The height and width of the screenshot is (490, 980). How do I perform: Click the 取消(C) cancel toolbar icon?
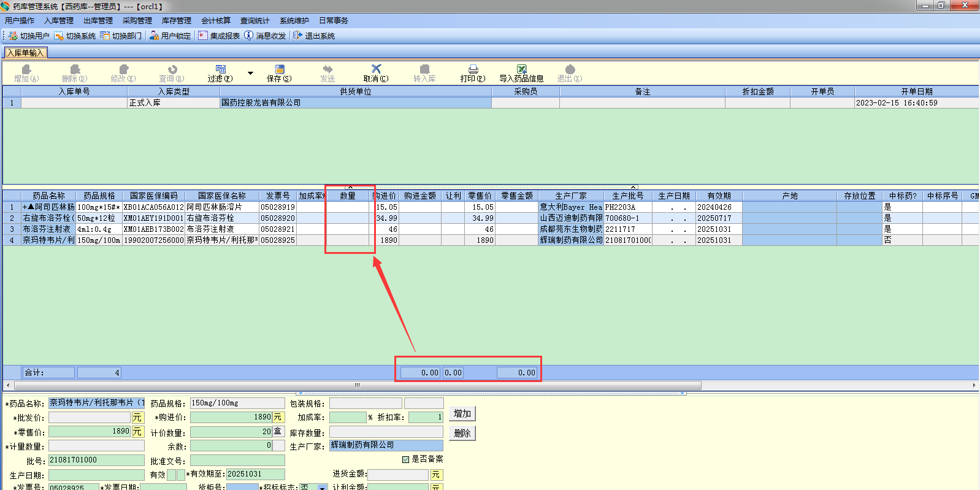tap(376, 69)
